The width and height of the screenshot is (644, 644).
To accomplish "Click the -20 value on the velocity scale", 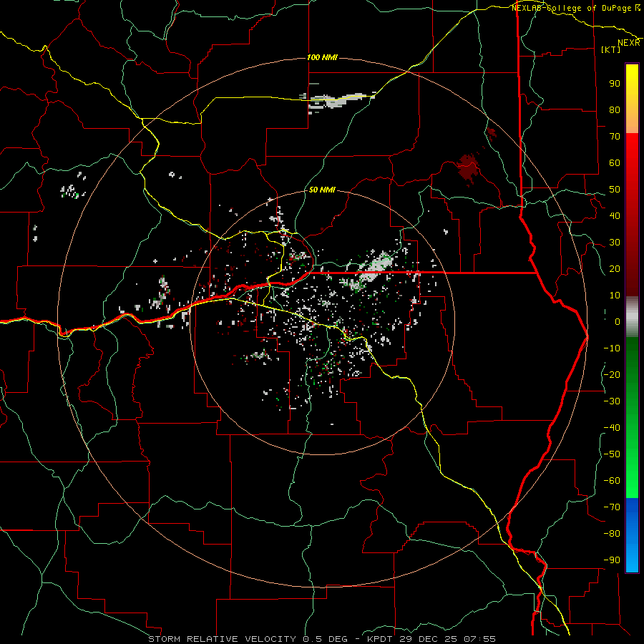I will click(612, 375).
